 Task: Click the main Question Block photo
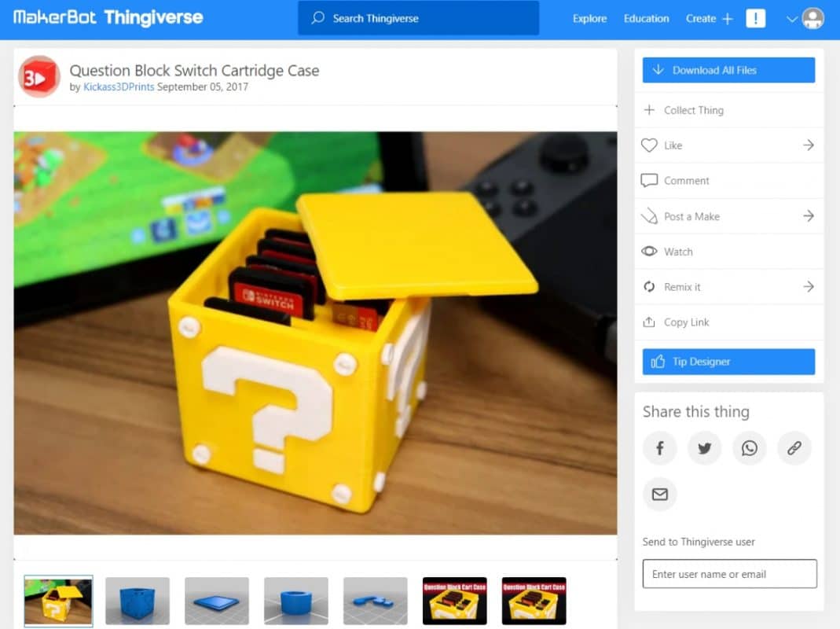[316, 333]
